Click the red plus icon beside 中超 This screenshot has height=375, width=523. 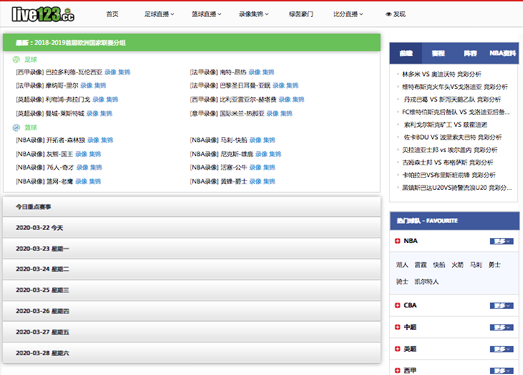397,327
